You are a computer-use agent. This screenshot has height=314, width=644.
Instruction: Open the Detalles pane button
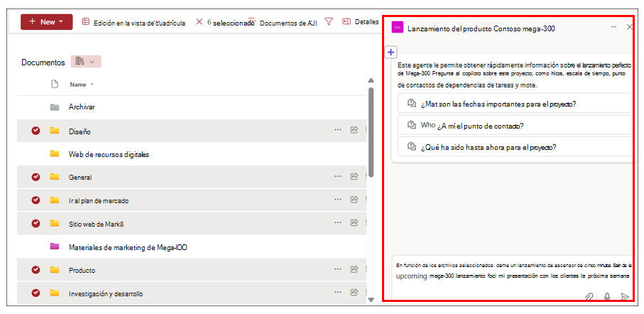[361, 22]
